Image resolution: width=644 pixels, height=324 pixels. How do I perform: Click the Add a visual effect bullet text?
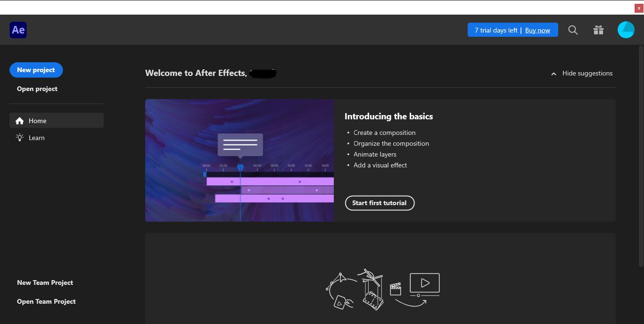380,165
